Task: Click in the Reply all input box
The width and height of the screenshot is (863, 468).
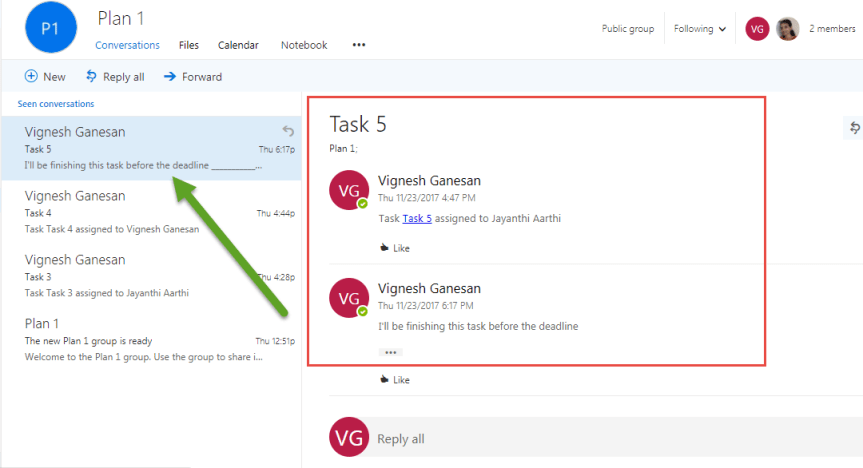Action: point(600,439)
